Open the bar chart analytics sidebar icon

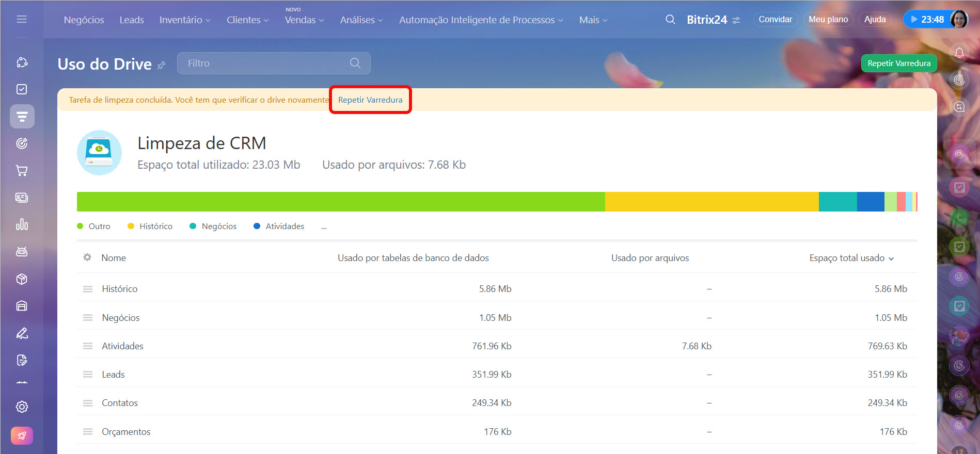click(22, 224)
